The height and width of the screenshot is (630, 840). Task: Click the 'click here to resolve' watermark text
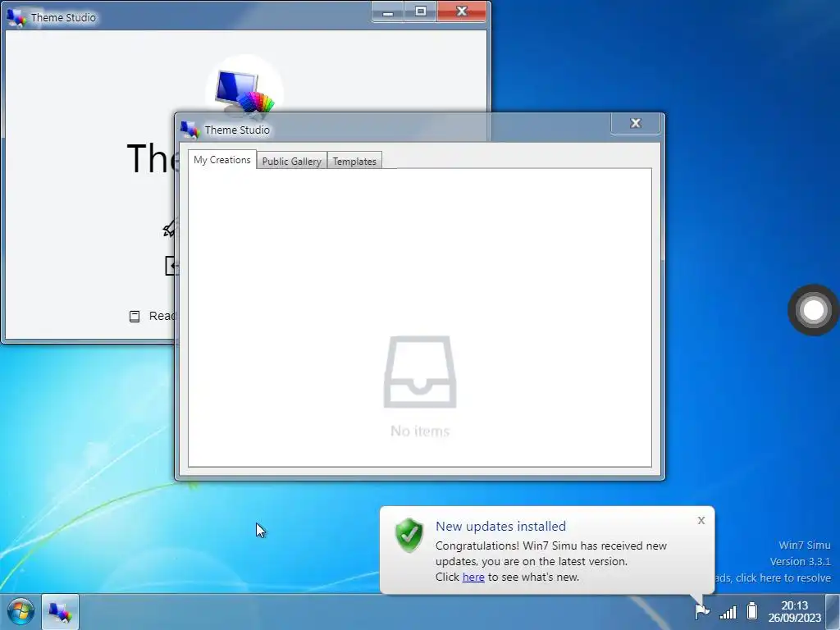tap(783, 578)
